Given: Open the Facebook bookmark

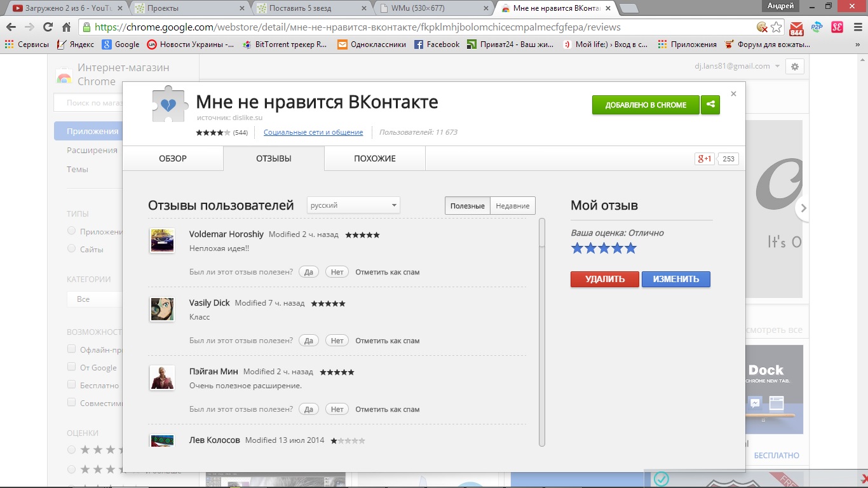Looking at the screenshot, I should coord(437,44).
